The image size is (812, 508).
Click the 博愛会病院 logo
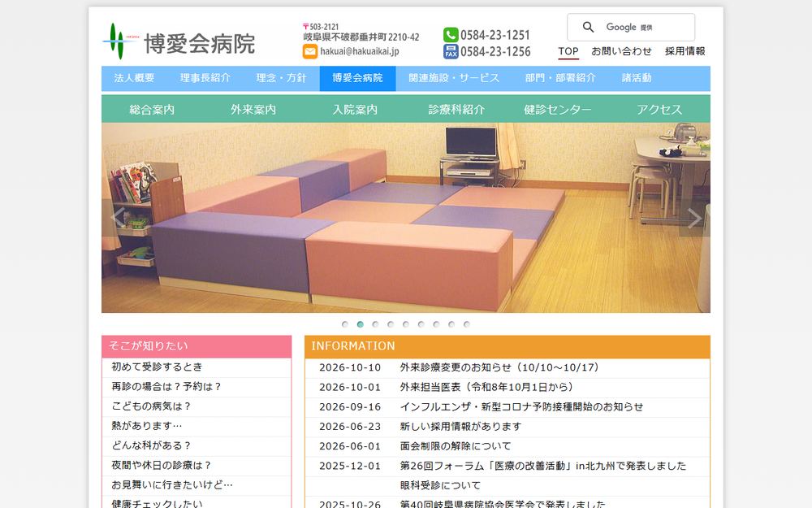coord(179,42)
